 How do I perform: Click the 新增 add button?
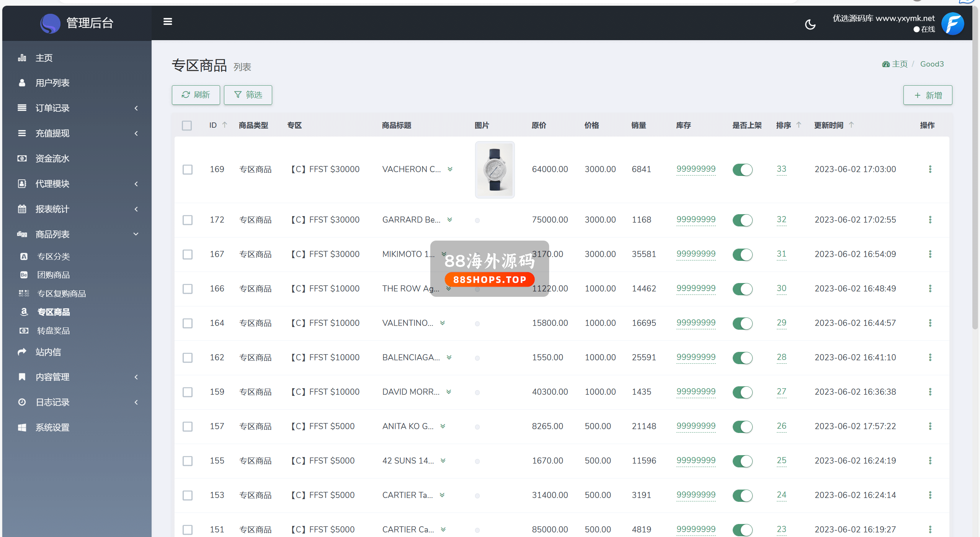pyautogui.click(x=928, y=95)
